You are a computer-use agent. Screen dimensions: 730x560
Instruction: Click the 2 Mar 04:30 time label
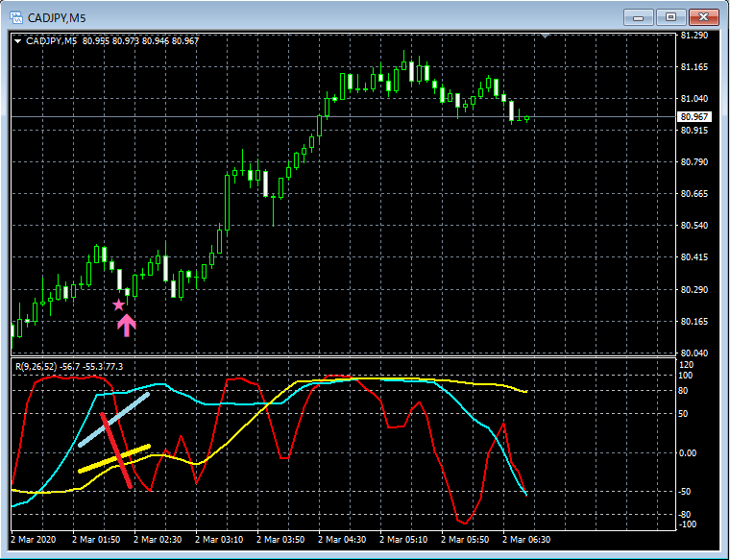click(x=342, y=540)
